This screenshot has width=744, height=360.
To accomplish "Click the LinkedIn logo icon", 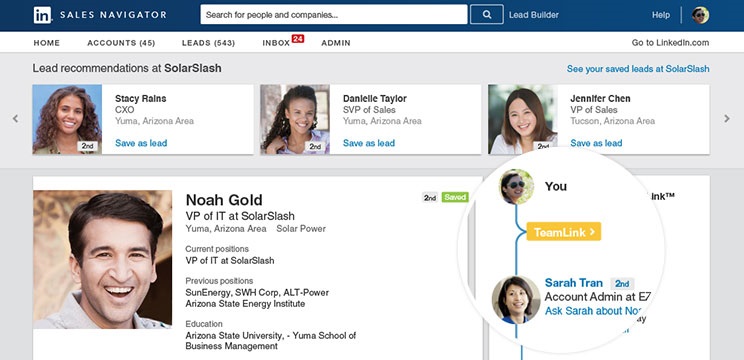I will (42, 15).
